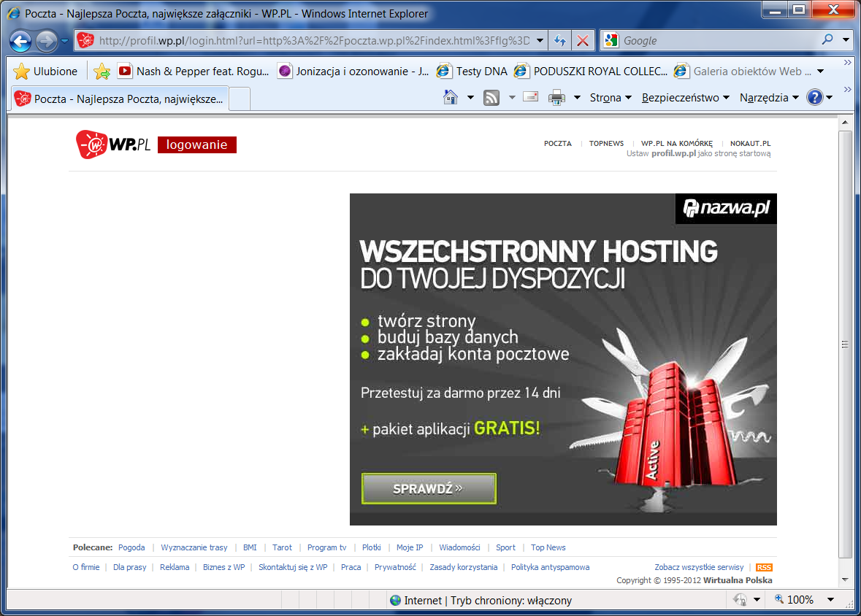The width and height of the screenshot is (861, 616).
Task: Click the blue Help question mark icon
Action: [814, 97]
